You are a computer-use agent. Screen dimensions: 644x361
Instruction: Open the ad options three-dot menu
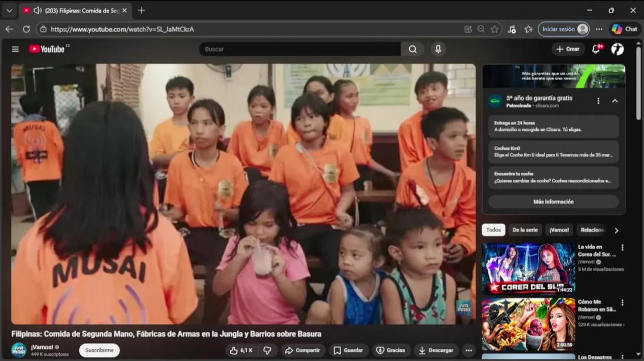598,101
